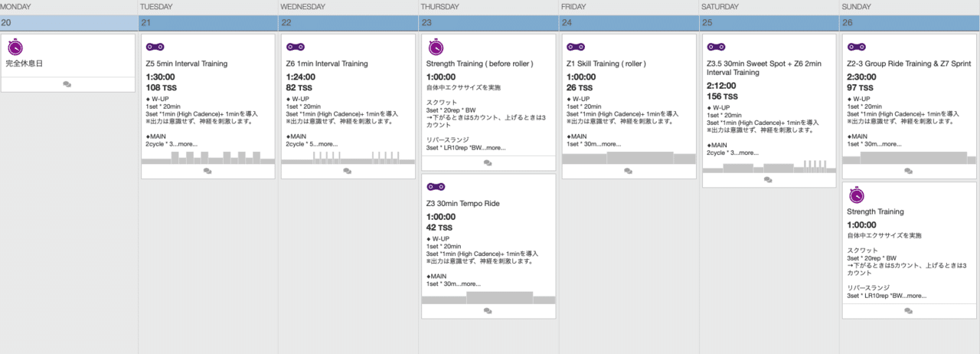
Task: Click the workout profile graph on Z2-3 Group Ride Training
Action: coord(910,158)
